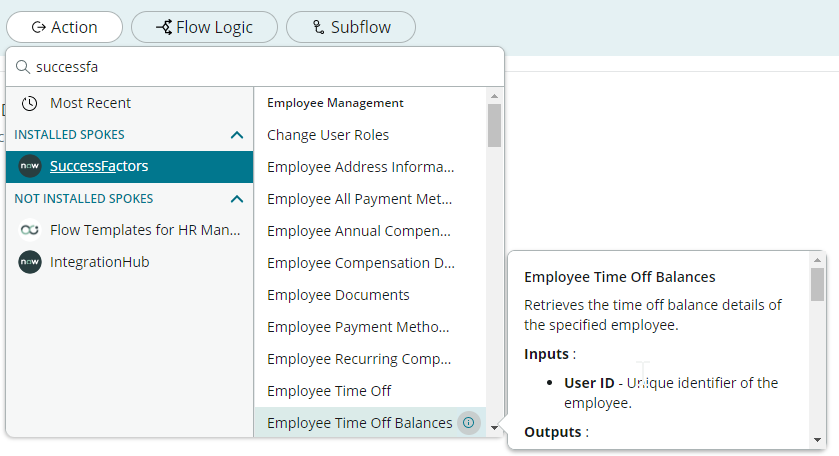Open the Action tab

(x=65, y=27)
